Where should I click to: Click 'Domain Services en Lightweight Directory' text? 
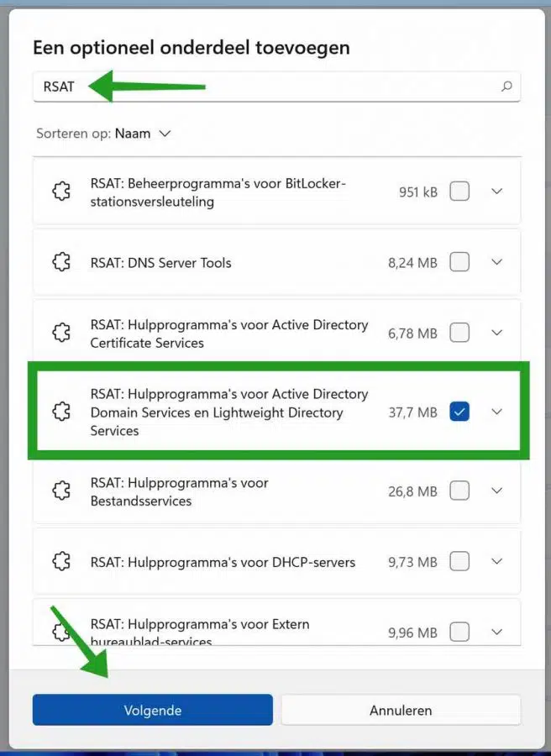click(x=217, y=412)
